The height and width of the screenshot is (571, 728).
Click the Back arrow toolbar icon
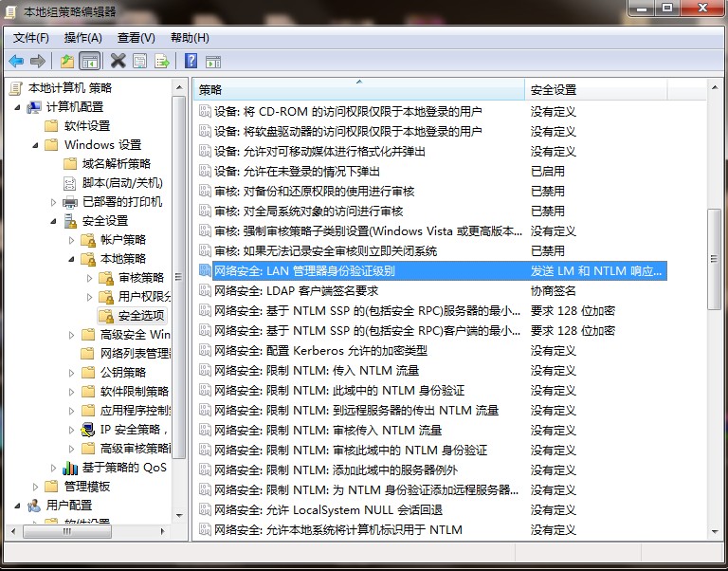pos(16,61)
